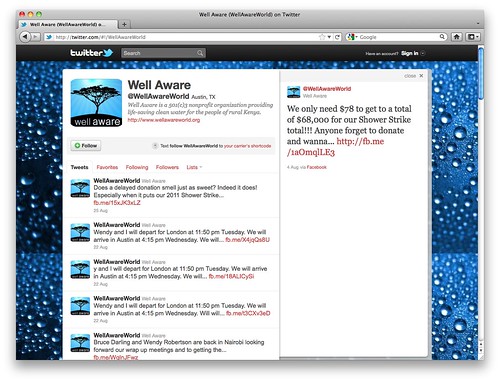Open the browser home page icon
Image resolution: width=500 pixels, height=382 pixels.
click(457, 37)
